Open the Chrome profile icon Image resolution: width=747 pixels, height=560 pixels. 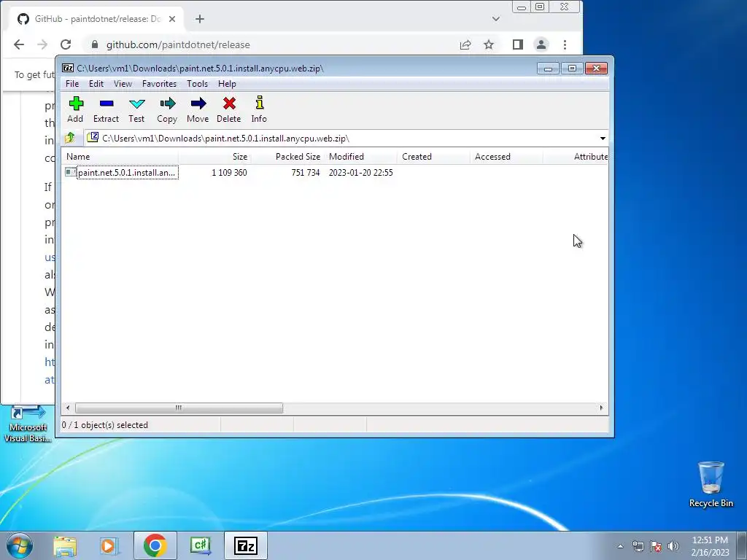tap(541, 44)
